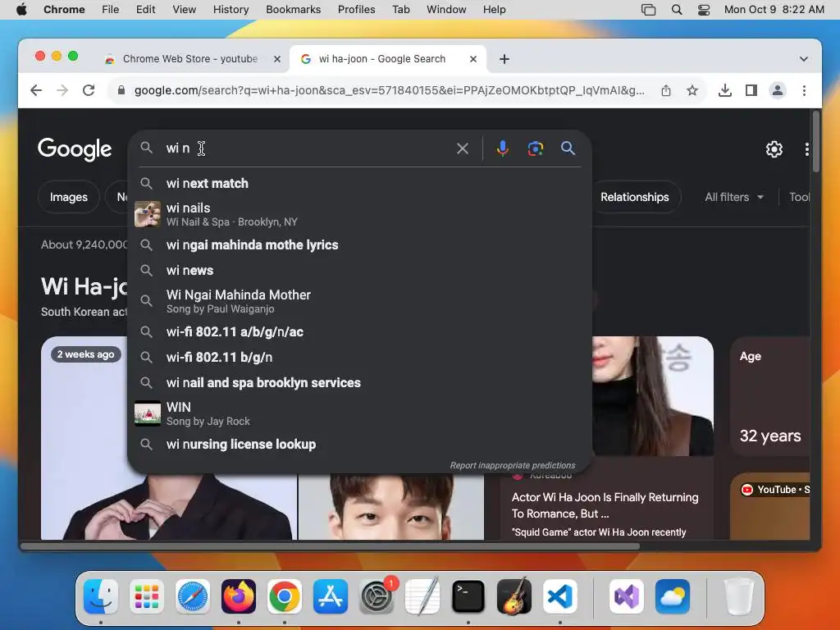Share this page from address bar
This screenshot has width=840, height=630.
(x=666, y=90)
